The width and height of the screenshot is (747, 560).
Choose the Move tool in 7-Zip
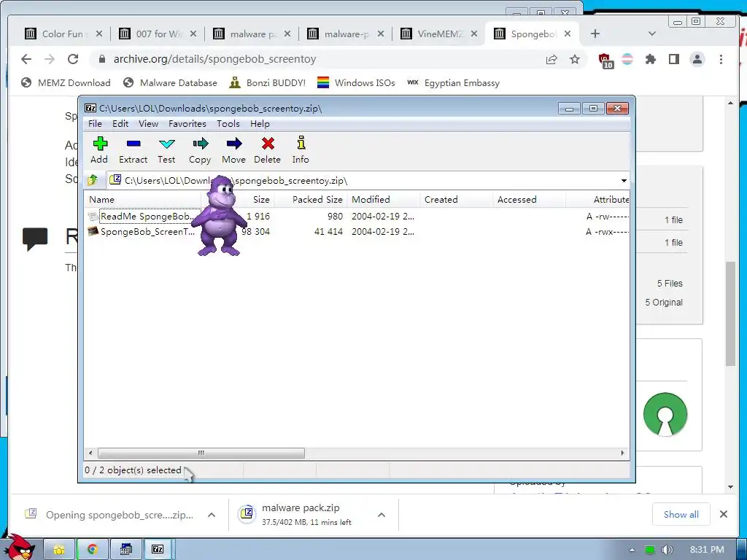coord(233,150)
